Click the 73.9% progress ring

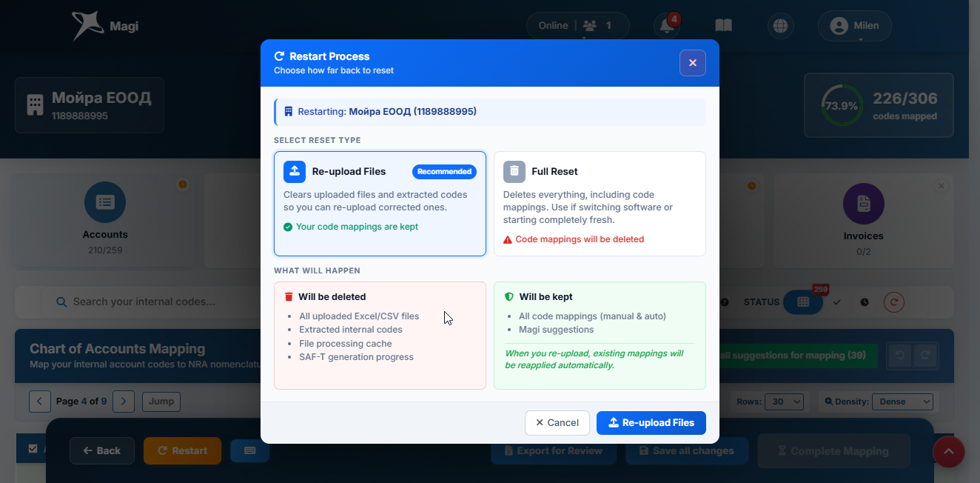click(842, 106)
